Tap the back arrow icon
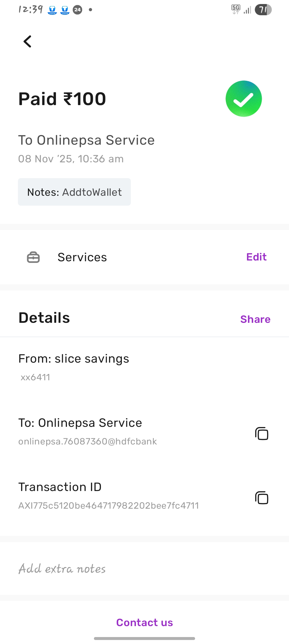Screen dimensions: 289x644 click(x=28, y=41)
